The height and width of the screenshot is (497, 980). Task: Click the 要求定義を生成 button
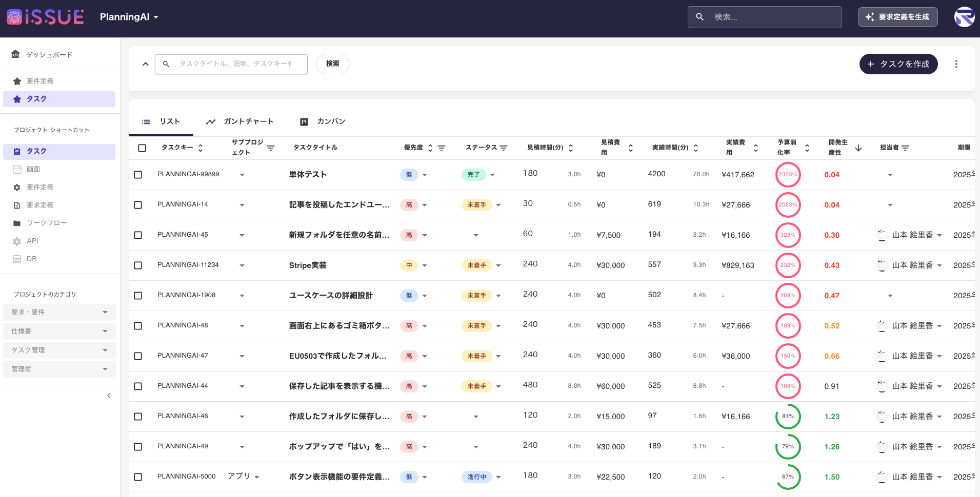point(897,16)
